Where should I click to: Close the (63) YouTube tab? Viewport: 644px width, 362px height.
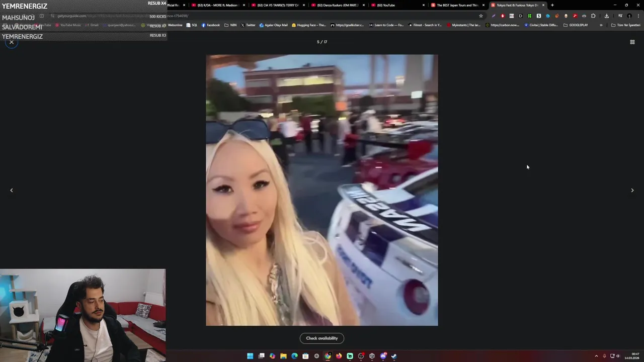(x=424, y=5)
